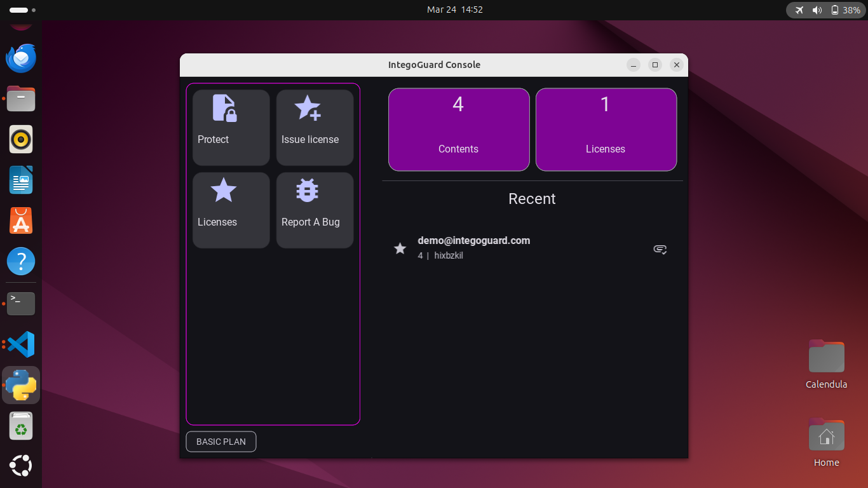
Task: Open the 4 Contents summary card
Action: tap(459, 130)
